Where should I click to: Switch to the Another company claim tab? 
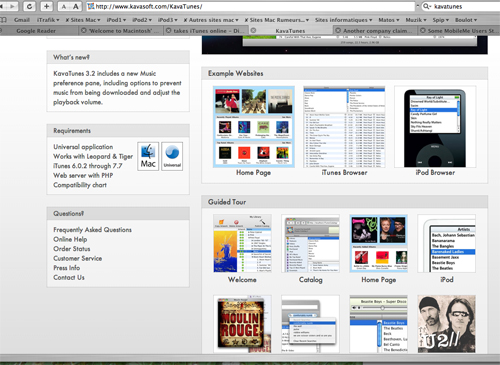[375, 31]
